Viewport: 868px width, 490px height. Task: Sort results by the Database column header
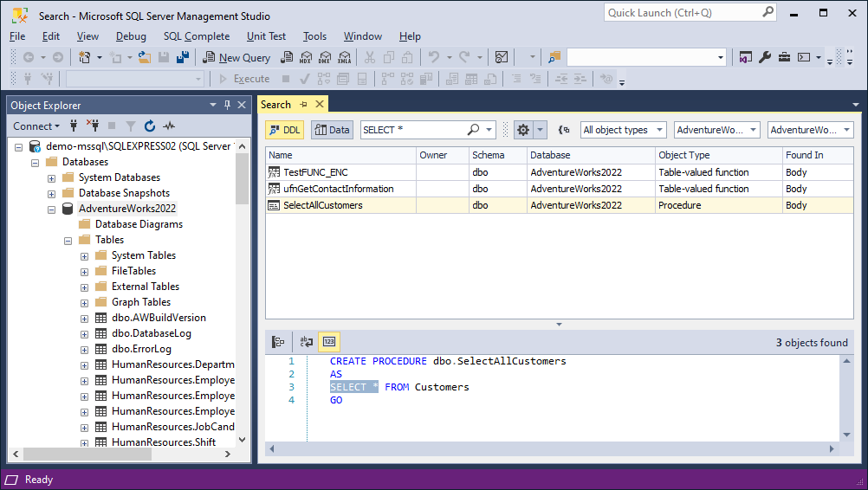(x=591, y=155)
